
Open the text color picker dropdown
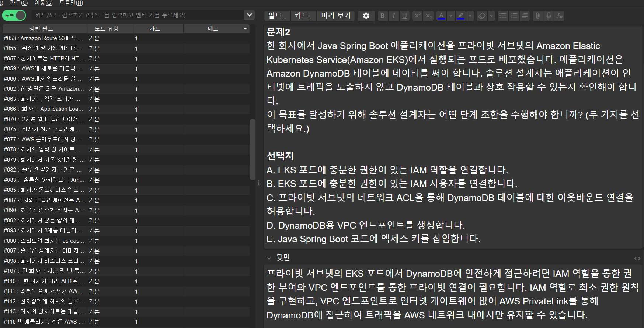(450, 16)
